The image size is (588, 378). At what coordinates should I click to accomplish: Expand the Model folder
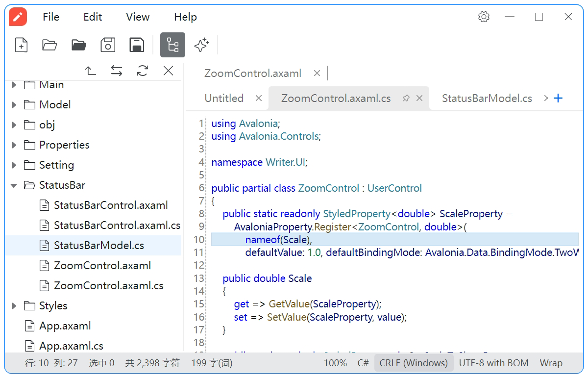click(x=14, y=105)
